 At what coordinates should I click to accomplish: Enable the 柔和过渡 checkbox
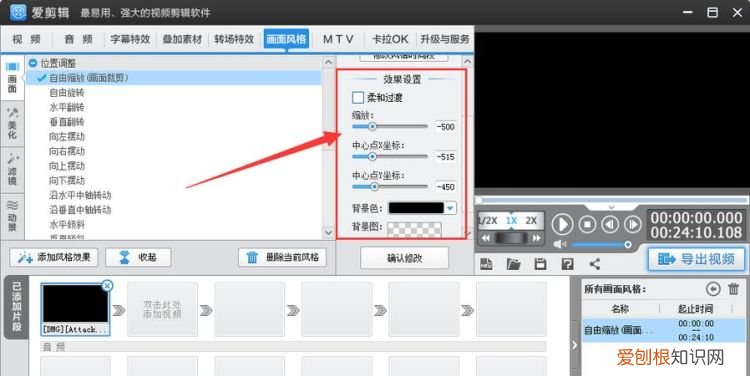358,98
